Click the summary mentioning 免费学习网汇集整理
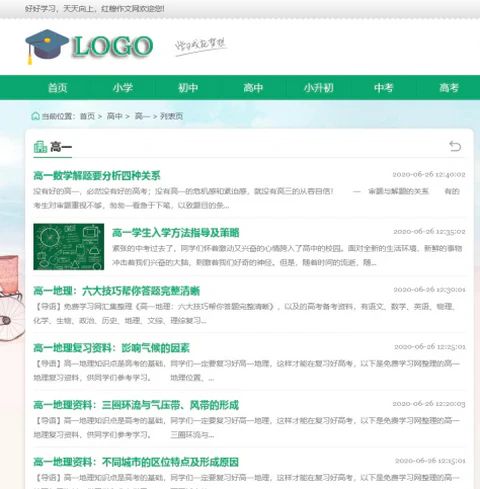480x489 pixels. pyautogui.click(x=245, y=313)
